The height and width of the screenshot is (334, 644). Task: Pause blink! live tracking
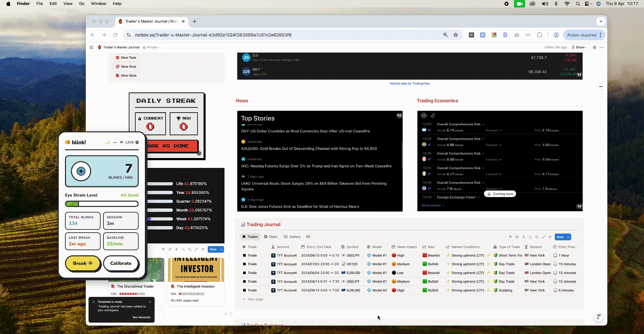(122, 142)
